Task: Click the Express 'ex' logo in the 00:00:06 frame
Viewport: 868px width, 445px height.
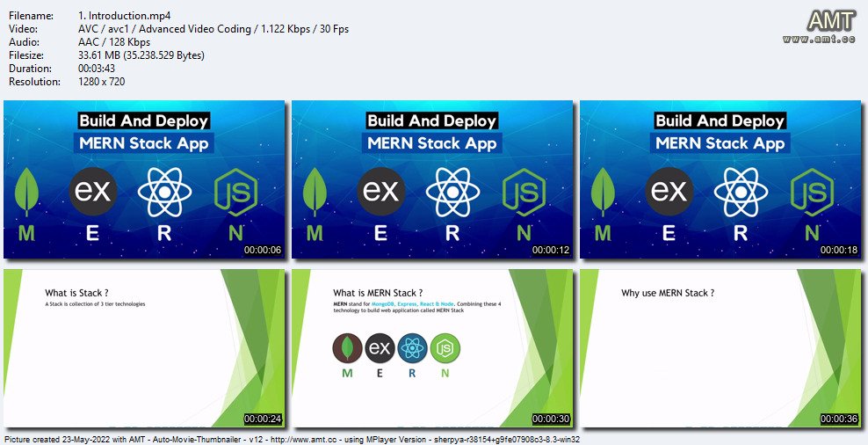Action: 93,191
